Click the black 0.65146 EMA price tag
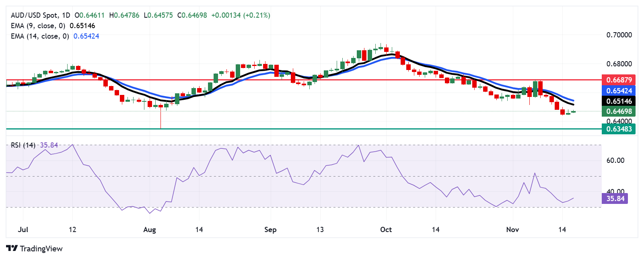644x259 pixels. [x=618, y=101]
